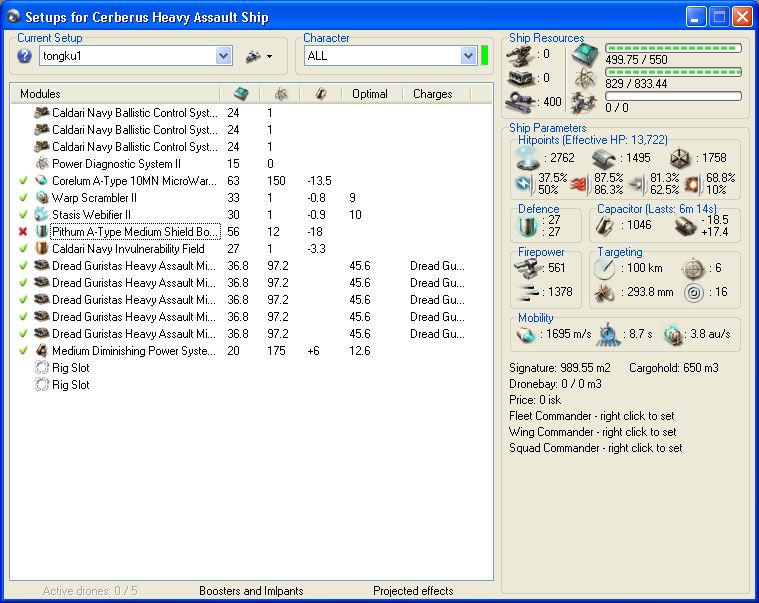Click the Squad Commander setting line
The width and height of the screenshot is (759, 603).
(595, 448)
